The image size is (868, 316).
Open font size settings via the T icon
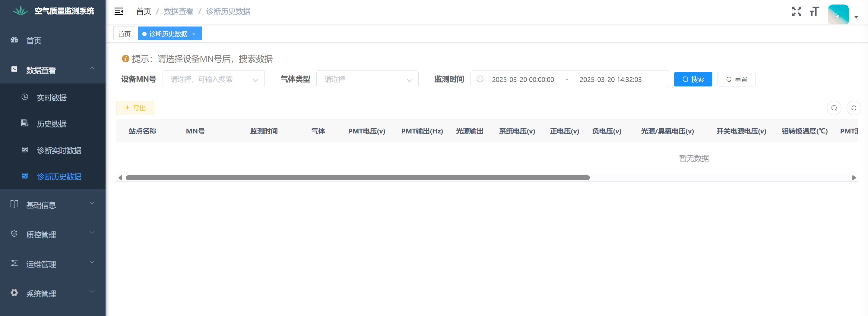point(814,11)
